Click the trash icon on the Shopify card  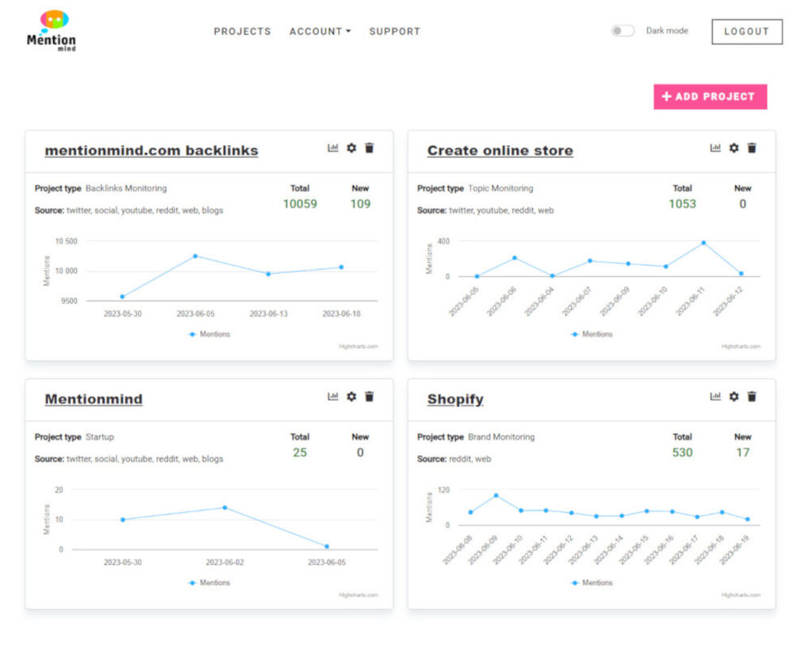(752, 397)
